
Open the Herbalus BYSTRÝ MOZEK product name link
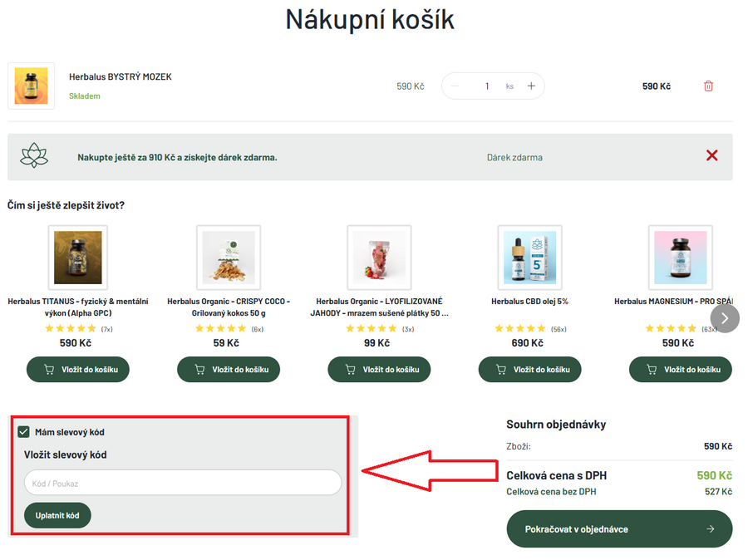121,77
